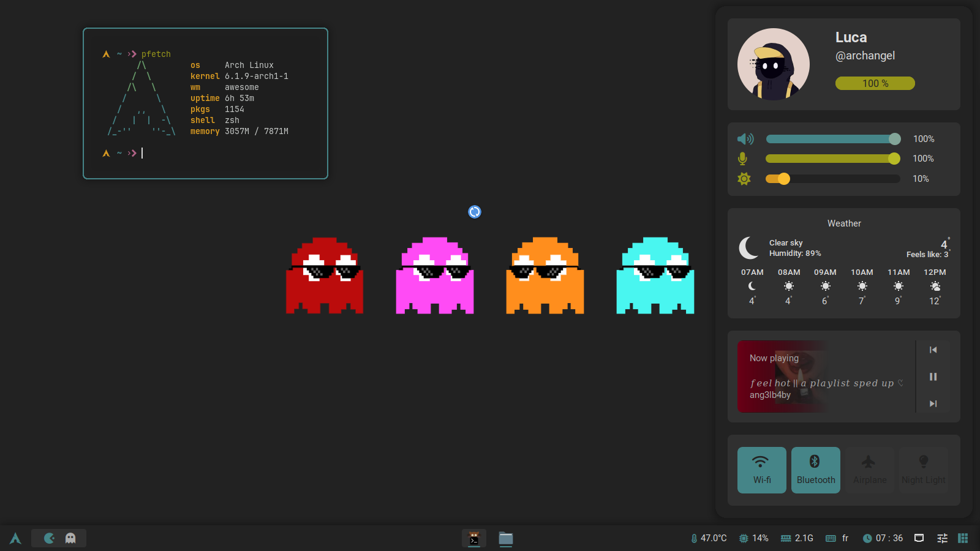
Task: Click the 11AM forecast label
Action: tap(899, 272)
